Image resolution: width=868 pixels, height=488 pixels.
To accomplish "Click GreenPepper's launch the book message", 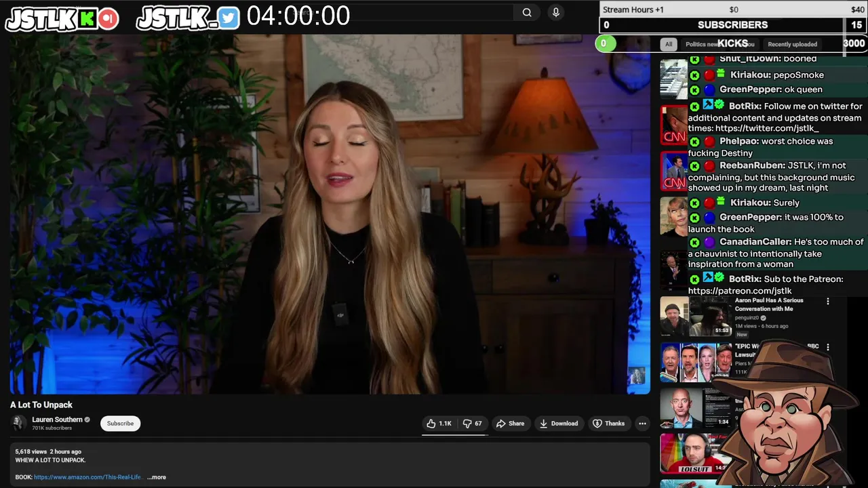I will [x=766, y=223].
